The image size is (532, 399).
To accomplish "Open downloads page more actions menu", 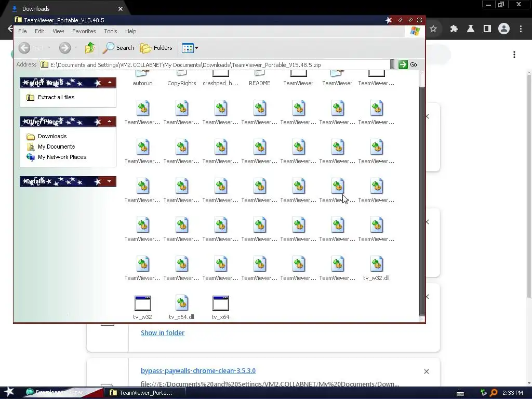I will pyautogui.click(x=514, y=55).
